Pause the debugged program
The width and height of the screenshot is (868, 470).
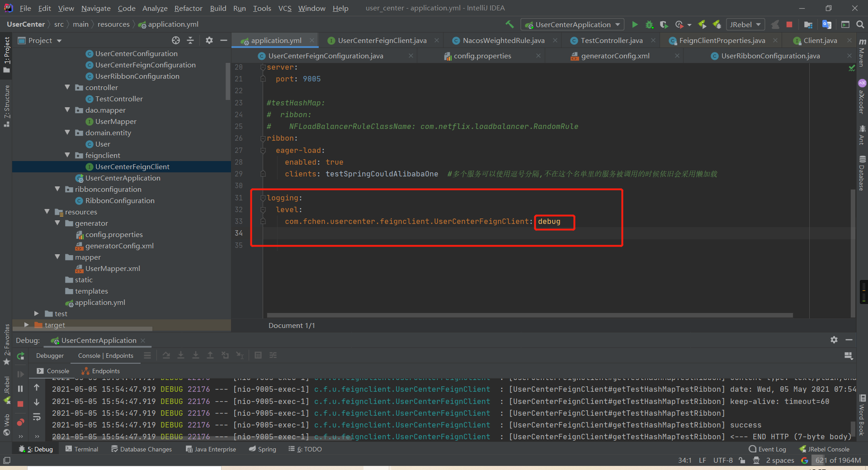(20, 388)
